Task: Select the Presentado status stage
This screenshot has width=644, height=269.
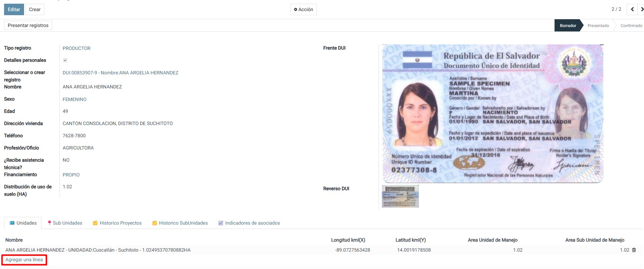Action: tap(598, 26)
